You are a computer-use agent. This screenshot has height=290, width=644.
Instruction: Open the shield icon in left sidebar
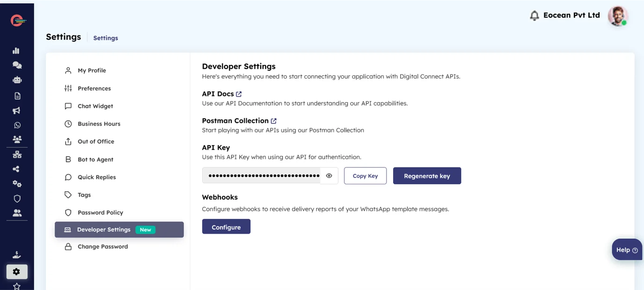click(17, 198)
